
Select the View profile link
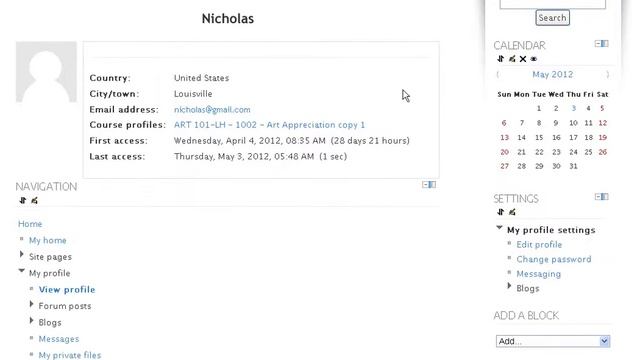pyautogui.click(x=67, y=289)
